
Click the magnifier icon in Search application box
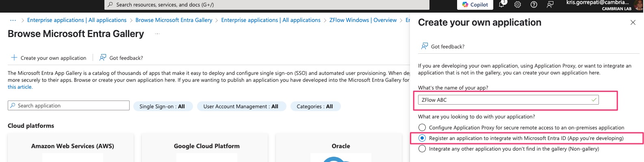13,105
